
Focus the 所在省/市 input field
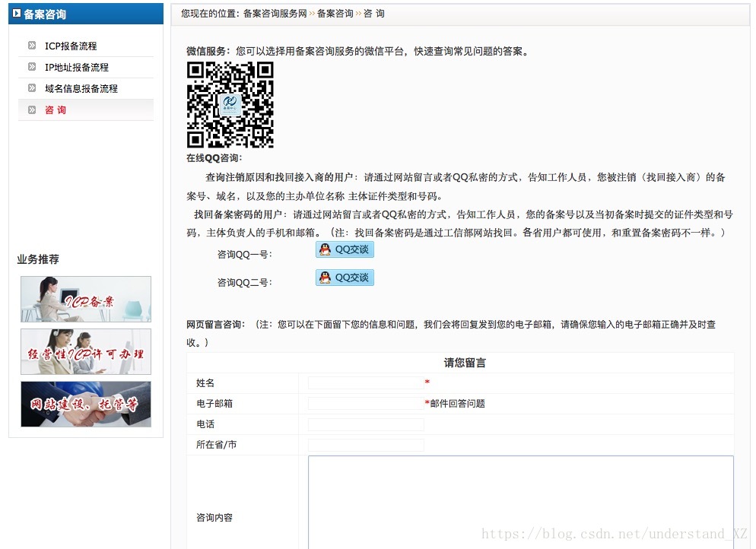tap(366, 445)
